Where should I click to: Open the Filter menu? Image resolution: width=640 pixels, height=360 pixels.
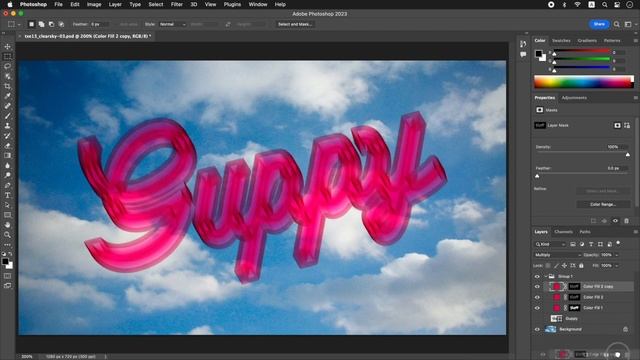tap(176, 4)
